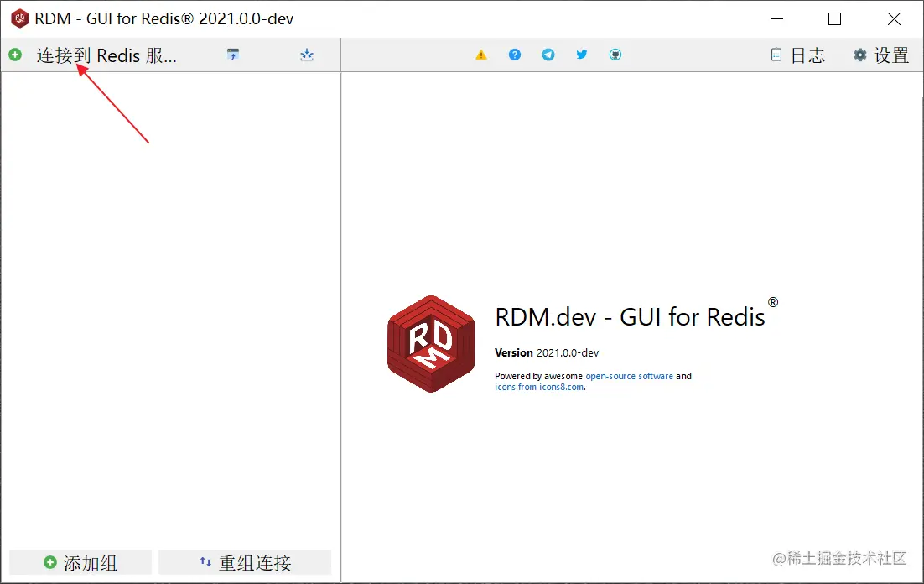The image size is (924, 584).
Task: Click the Version 2021.0.0-dev text
Action: point(547,352)
